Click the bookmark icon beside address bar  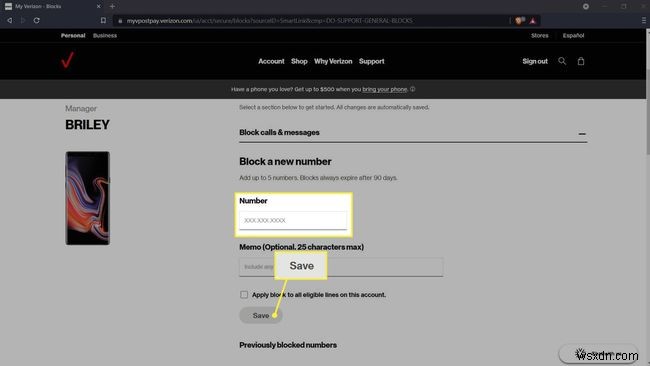click(x=103, y=20)
